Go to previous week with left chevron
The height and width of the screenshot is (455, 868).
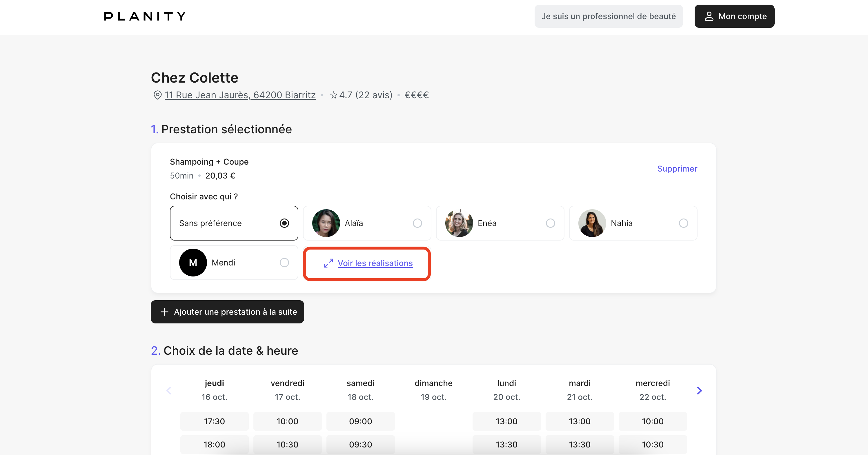pos(169,390)
